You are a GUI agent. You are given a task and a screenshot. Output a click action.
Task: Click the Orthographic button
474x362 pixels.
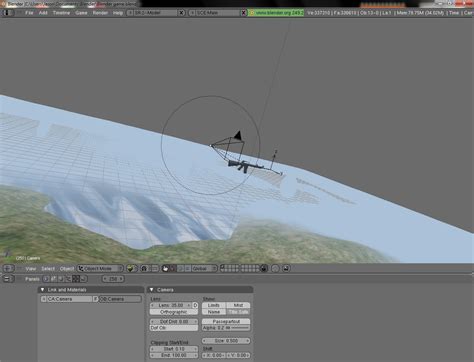point(174,312)
